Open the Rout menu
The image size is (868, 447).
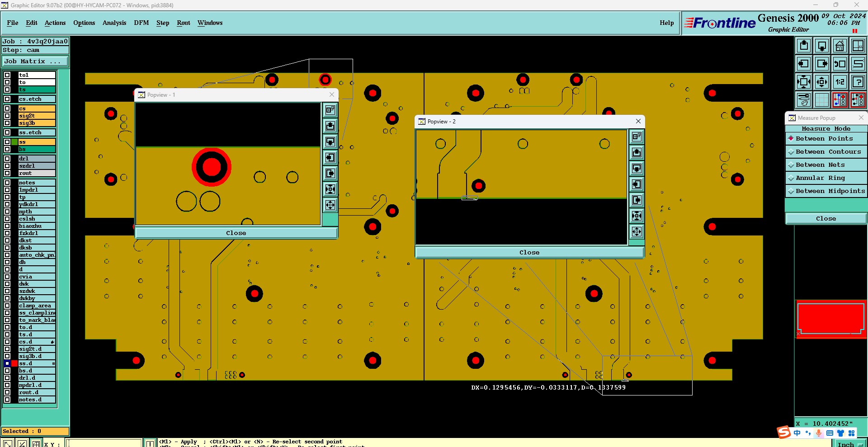pos(184,23)
